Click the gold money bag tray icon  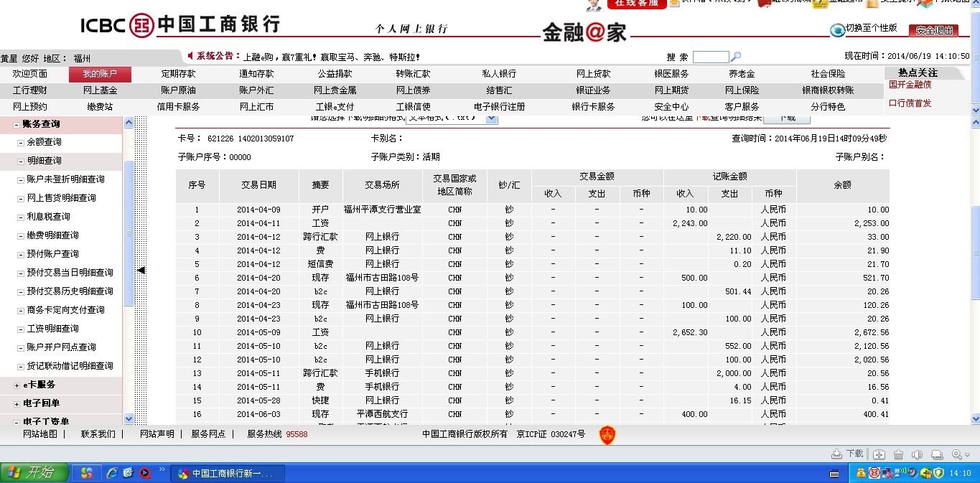861,473
